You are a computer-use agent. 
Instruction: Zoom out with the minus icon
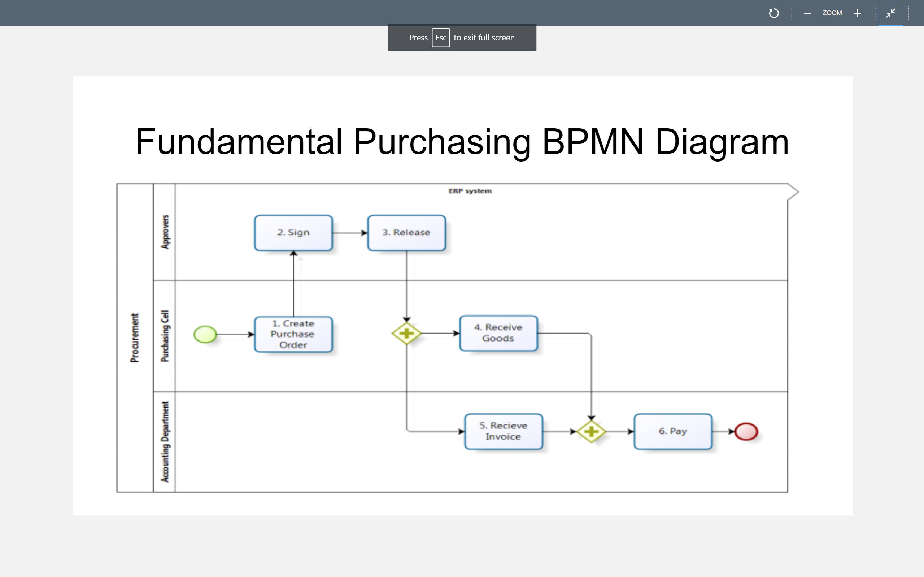tap(807, 13)
